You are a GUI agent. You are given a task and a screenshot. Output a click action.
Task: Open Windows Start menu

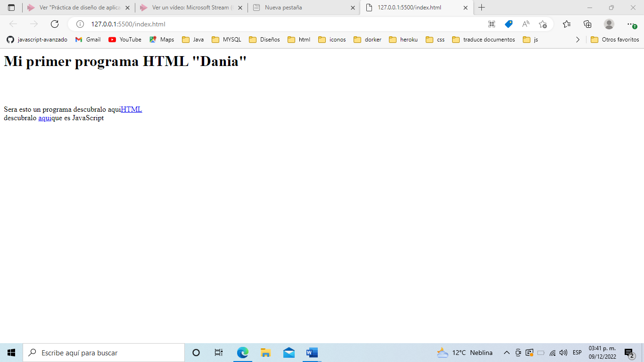click(11, 353)
